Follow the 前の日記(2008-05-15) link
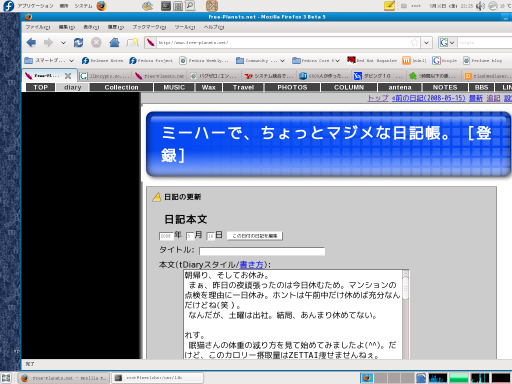This screenshot has height=384, width=512. click(x=429, y=98)
